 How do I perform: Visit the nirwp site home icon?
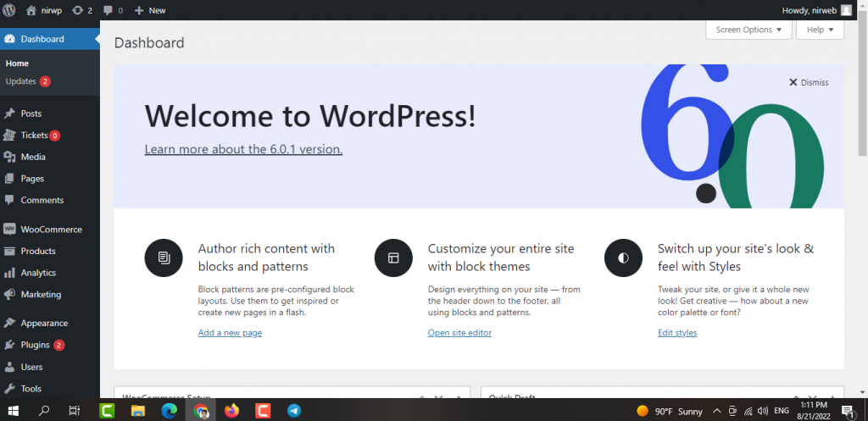point(31,10)
